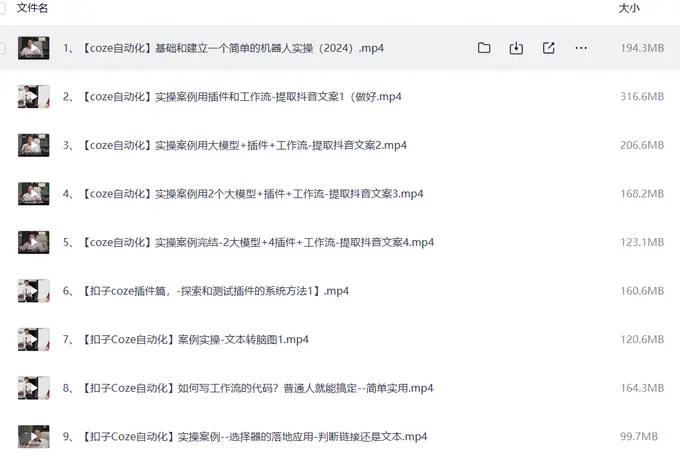
Task: Share the first mp4 file via share icon
Action: pos(549,48)
